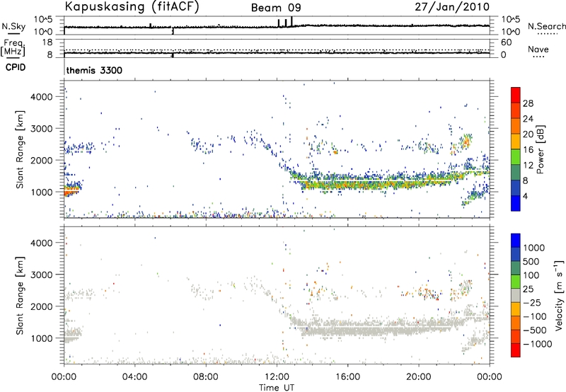Click the 1000 tick of the velocity panel's range axis

pos(41,338)
